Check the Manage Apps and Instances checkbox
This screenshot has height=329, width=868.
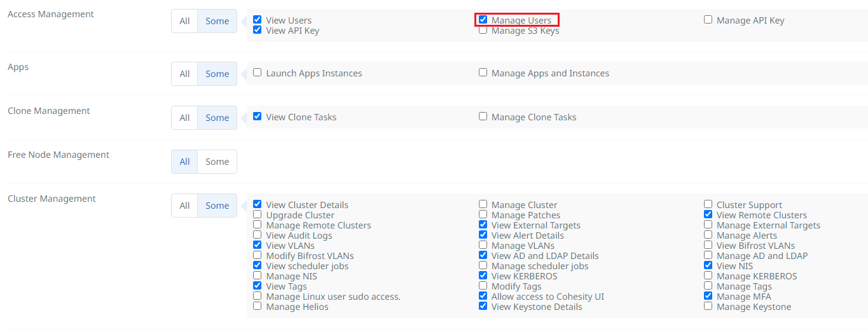click(x=483, y=73)
